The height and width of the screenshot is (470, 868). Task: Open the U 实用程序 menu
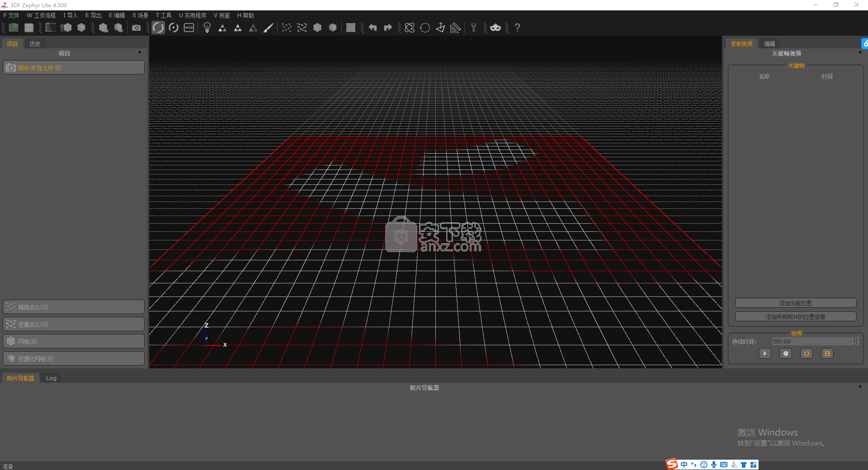click(x=193, y=15)
